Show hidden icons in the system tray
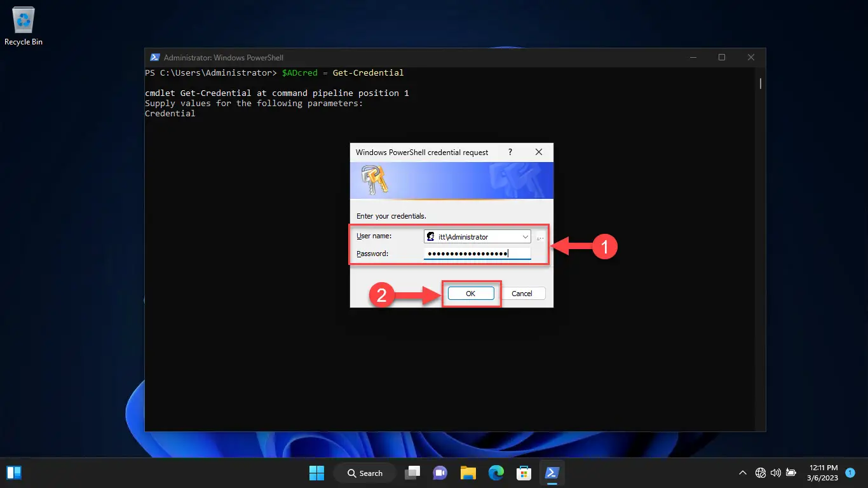The image size is (868, 488). click(x=742, y=473)
